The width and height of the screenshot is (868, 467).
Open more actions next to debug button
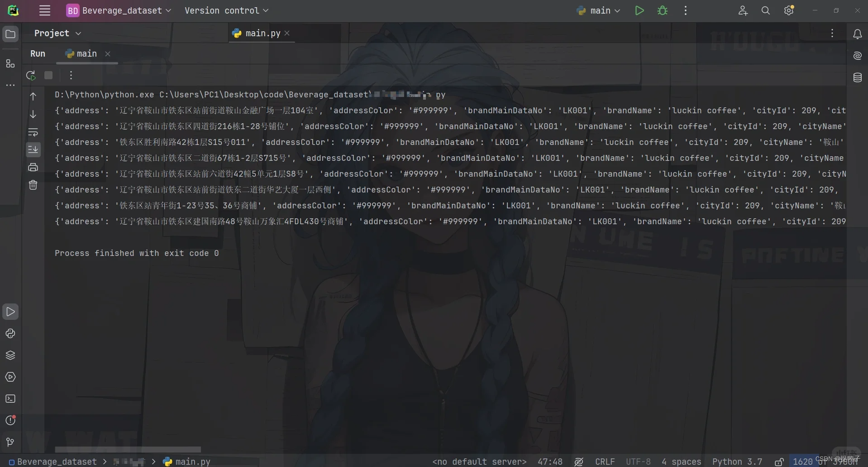point(686,10)
